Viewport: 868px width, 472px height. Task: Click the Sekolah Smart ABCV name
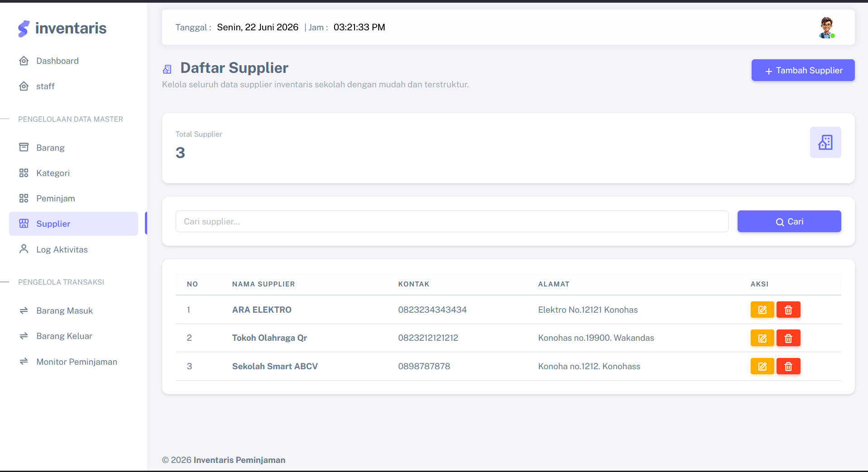pyautogui.click(x=275, y=367)
